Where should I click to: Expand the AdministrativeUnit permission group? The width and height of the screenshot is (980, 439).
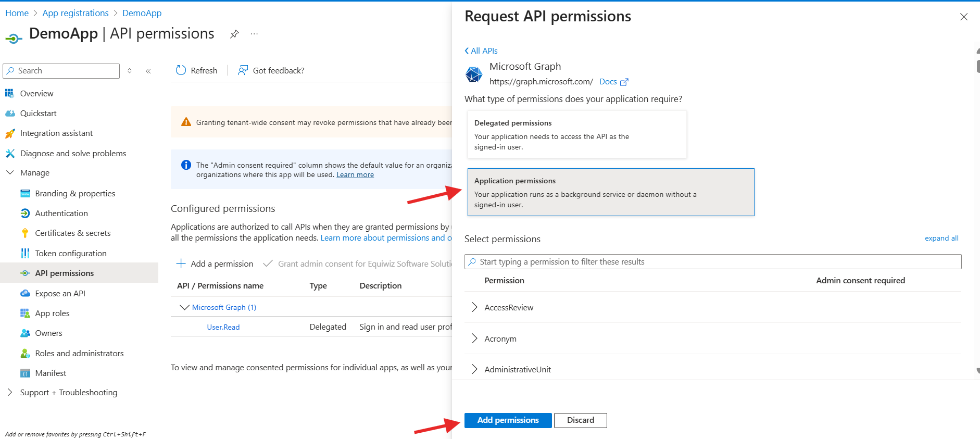tap(474, 369)
